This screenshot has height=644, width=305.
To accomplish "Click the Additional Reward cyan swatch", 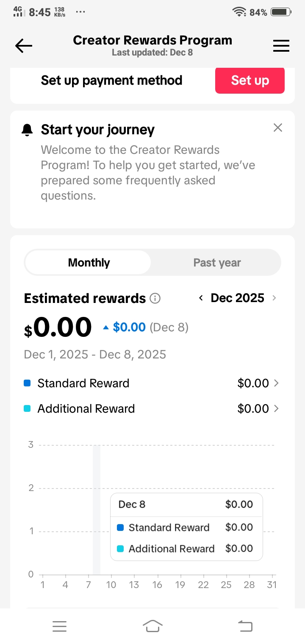I will click(x=28, y=409).
